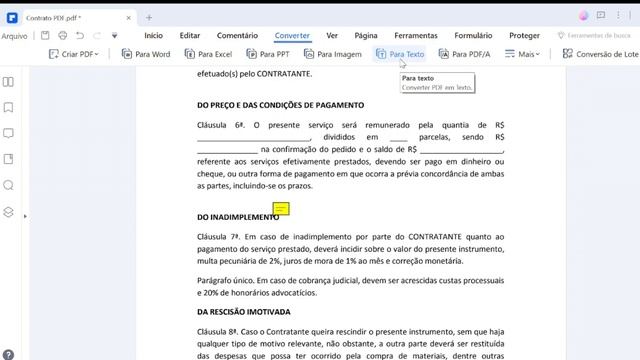This screenshot has height=360, width=640.
Task: Switch to the Formulário tab
Action: (x=473, y=36)
